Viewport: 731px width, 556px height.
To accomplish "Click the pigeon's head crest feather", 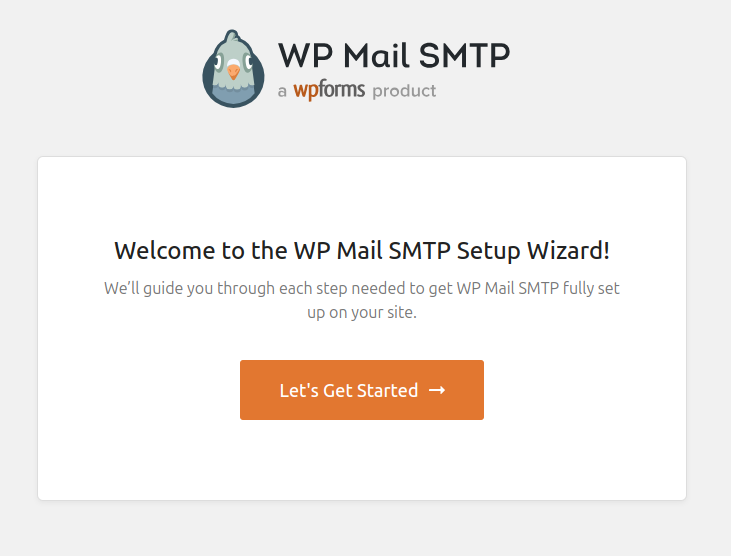I will tap(232, 35).
